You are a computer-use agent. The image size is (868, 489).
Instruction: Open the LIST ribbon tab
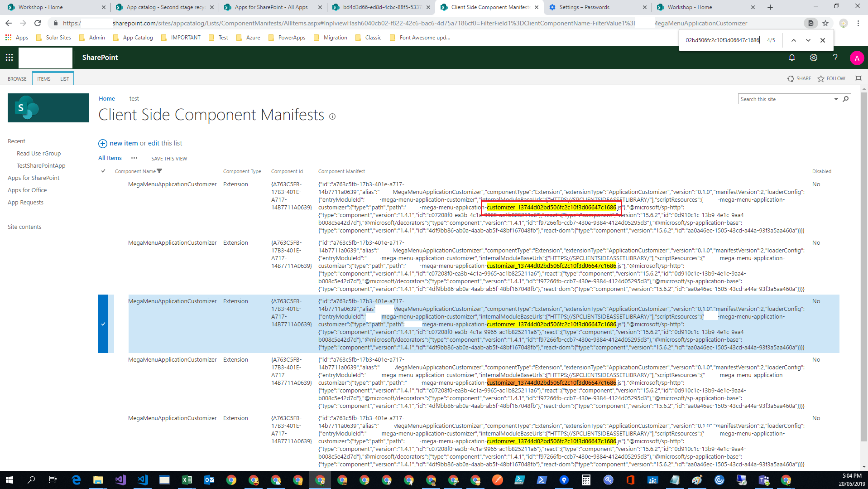pyautogui.click(x=65, y=79)
